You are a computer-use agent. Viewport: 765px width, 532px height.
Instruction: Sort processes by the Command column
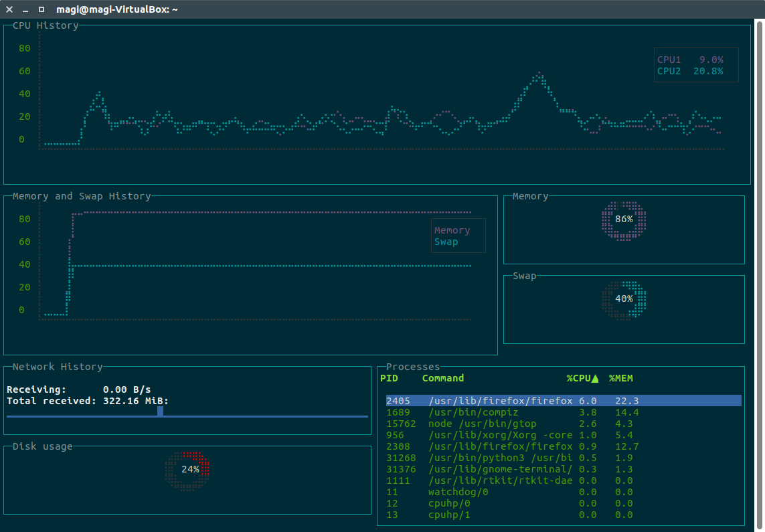tap(442, 378)
